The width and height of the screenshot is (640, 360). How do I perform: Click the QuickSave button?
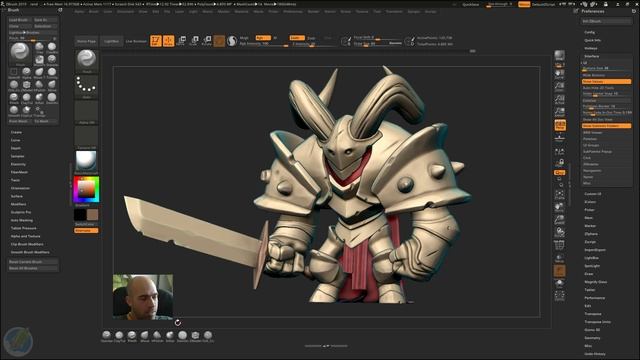click(x=471, y=4)
